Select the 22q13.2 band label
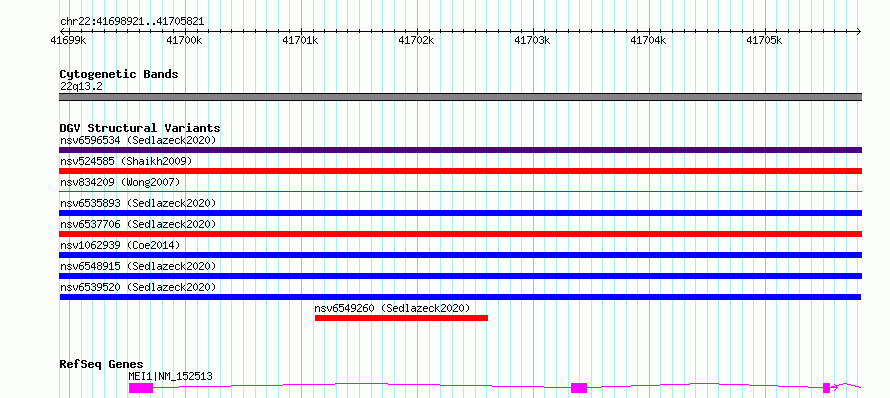Viewport: 890px width, 398px height. pos(81,87)
